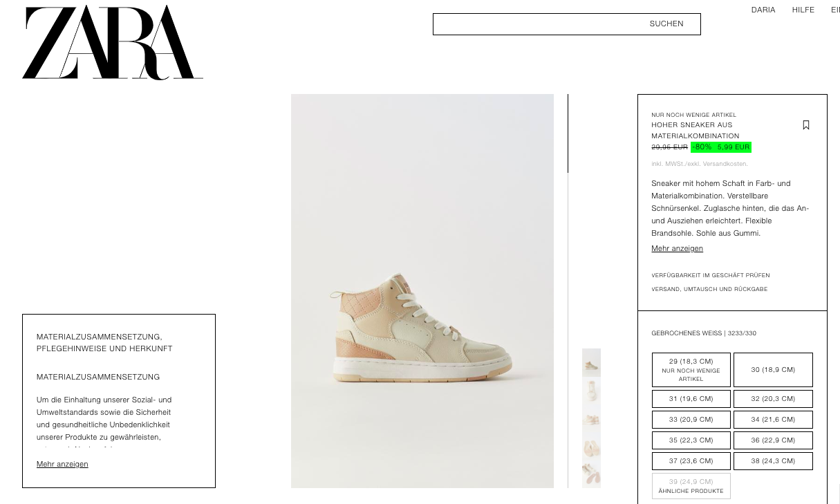Viewport: 840px width, 504px height.
Task: Expand material composition Mehr anzeigen
Action: 62,464
